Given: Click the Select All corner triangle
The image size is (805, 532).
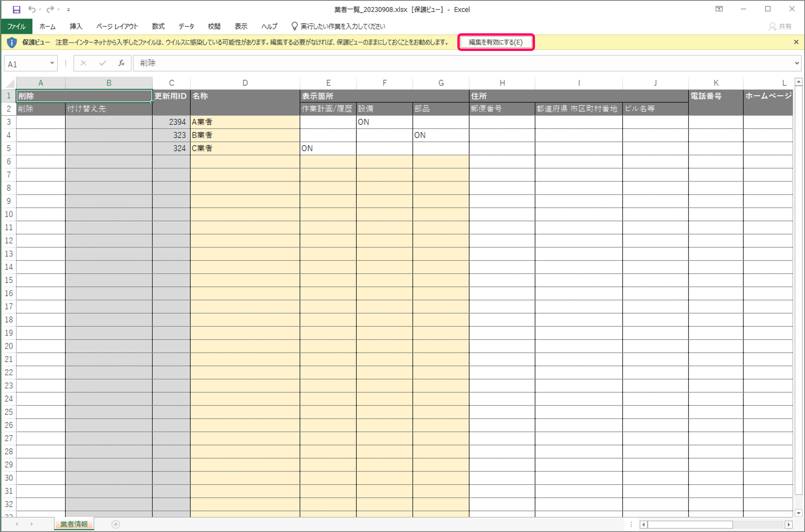Looking at the screenshot, I should coord(10,83).
